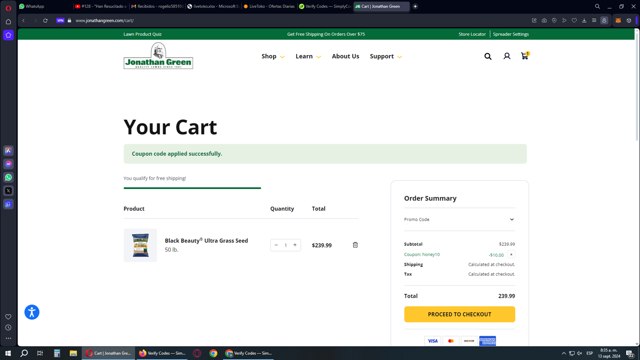640x360 pixels.
Task: Open Opera menu logo button
Action: pos(8,8)
